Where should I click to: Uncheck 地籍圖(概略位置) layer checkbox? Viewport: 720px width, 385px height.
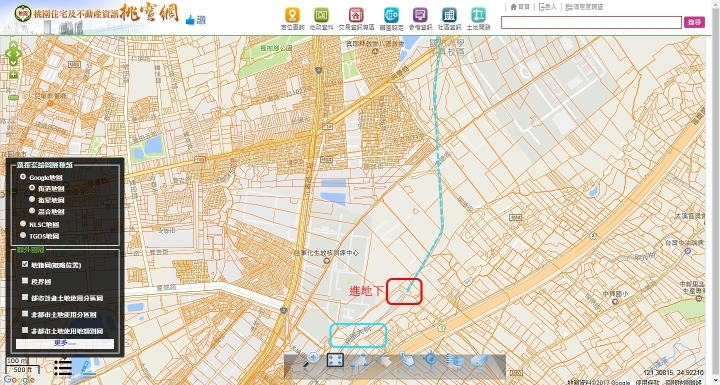25,264
